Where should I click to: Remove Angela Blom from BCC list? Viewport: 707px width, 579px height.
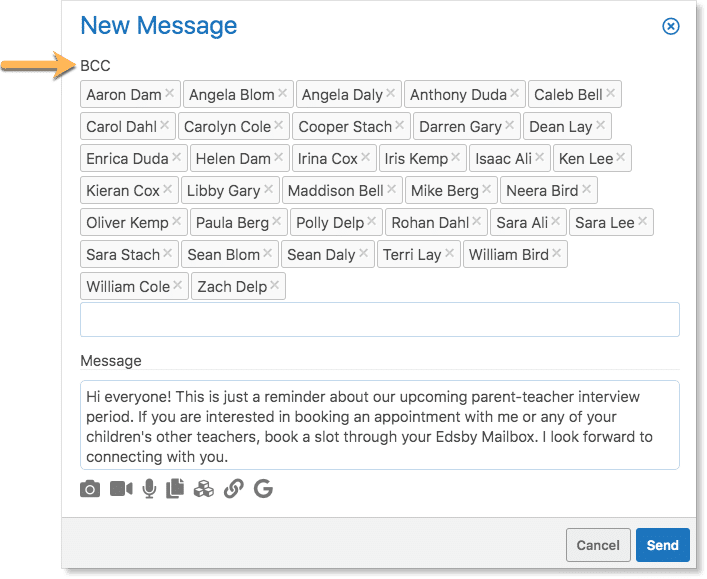[x=282, y=93]
